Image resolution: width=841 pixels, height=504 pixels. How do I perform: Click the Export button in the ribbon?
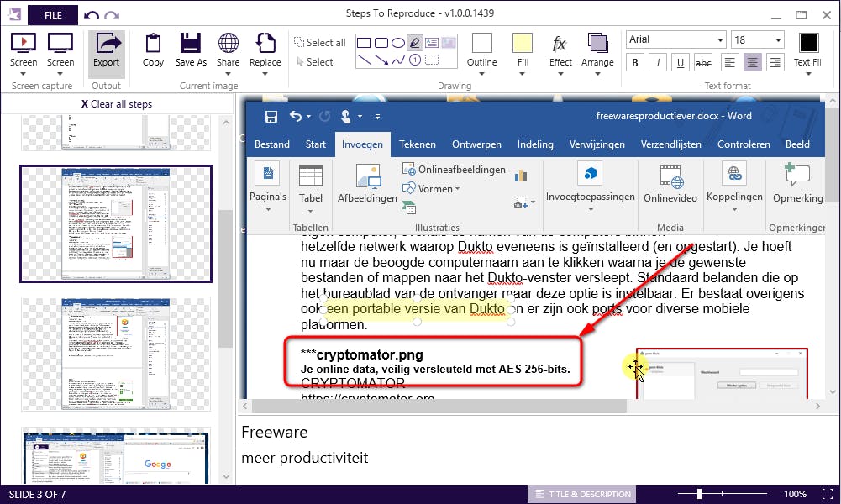(106, 50)
